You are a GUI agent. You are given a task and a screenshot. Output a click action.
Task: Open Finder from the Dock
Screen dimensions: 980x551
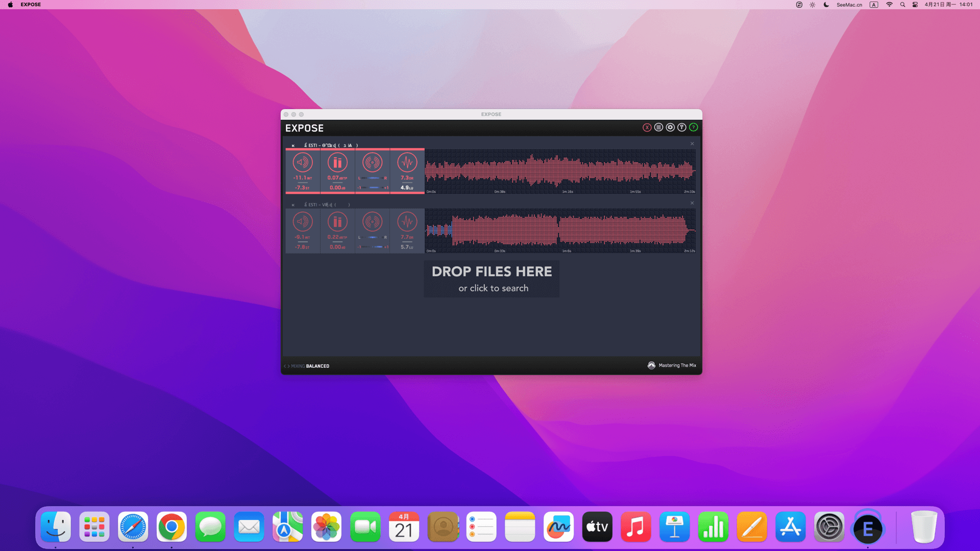point(56,527)
